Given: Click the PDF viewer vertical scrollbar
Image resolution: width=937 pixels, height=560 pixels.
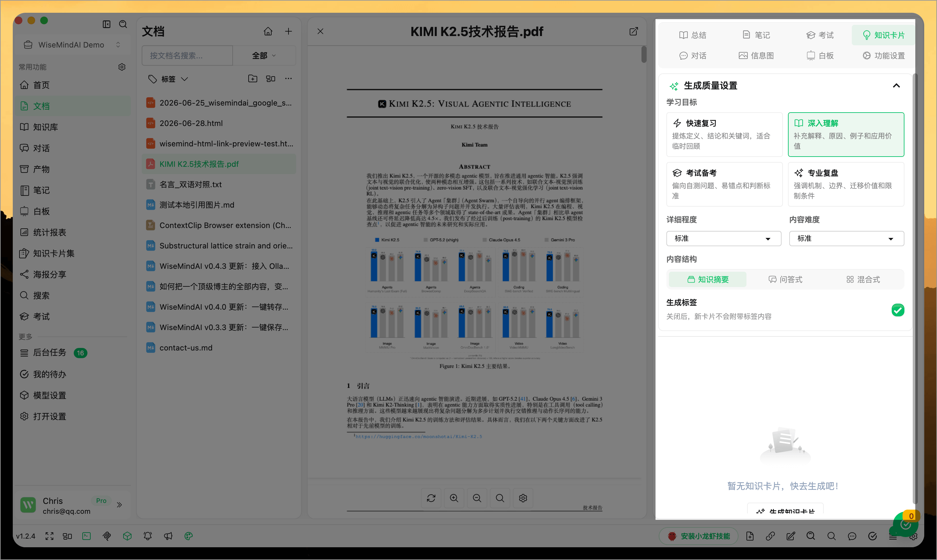Looking at the screenshot, I should (x=644, y=54).
